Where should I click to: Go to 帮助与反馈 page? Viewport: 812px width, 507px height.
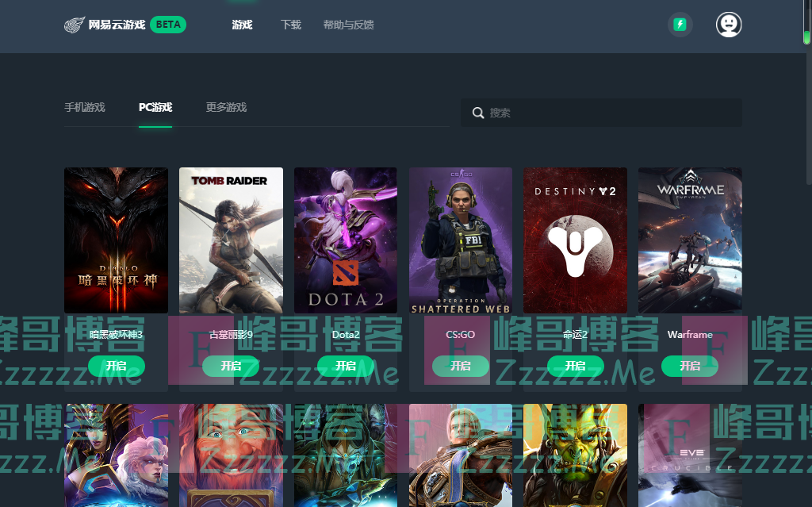[348, 25]
